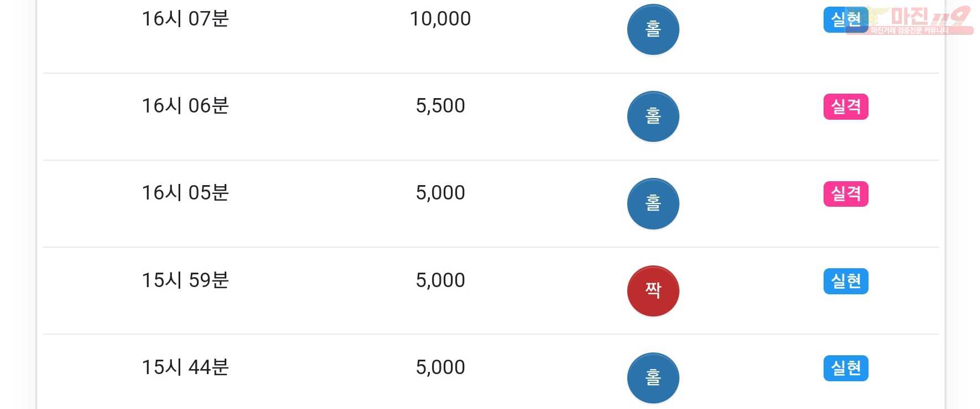Click the 5,000 amount in 15시 44분 row
The image size is (980, 409).
[440, 367]
